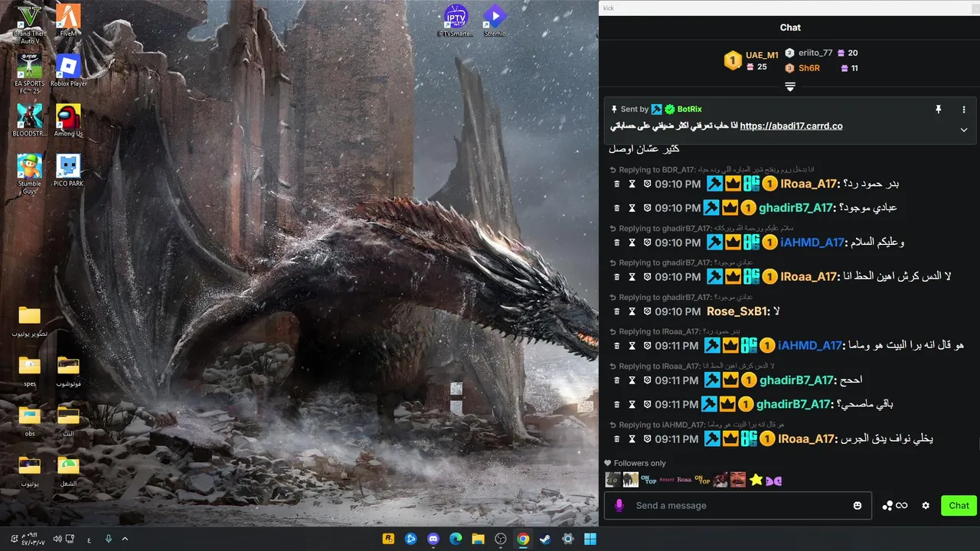980x551 pixels.
Task: Show hidden system tray icons
Action: [x=125, y=539]
